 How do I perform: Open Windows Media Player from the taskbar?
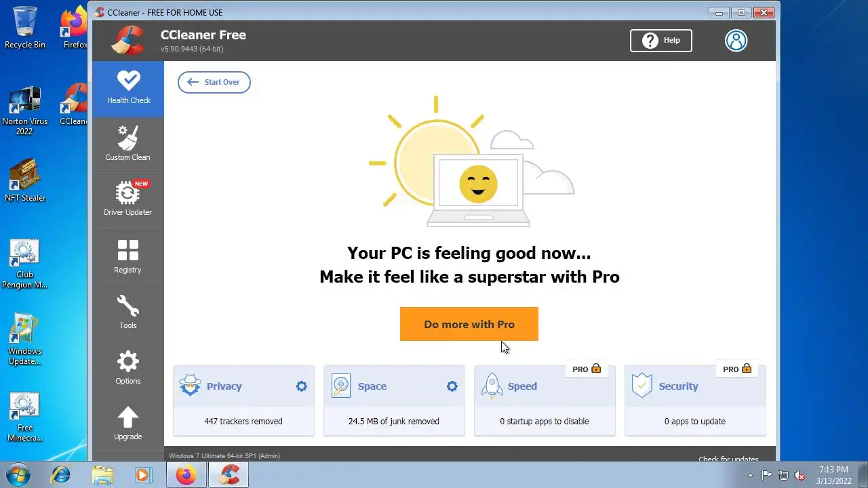(x=143, y=475)
